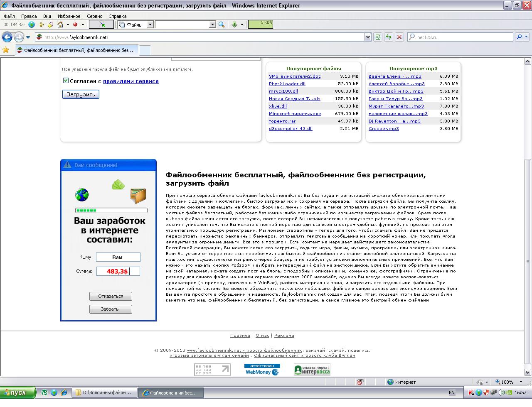The height and width of the screenshot is (407, 532).
Task: Stop loading with the red X icon
Action: pyautogui.click(x=399, y=37)
